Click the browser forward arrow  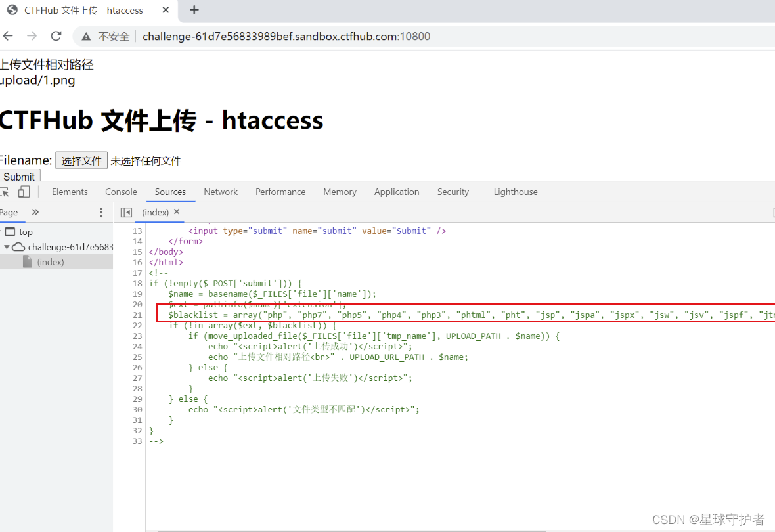pos(32,36)
